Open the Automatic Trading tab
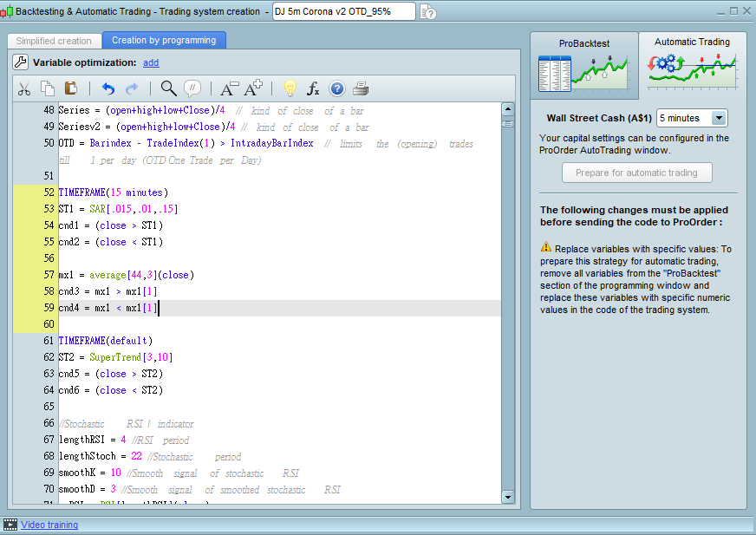756x535 pixels. coord(693,65)
